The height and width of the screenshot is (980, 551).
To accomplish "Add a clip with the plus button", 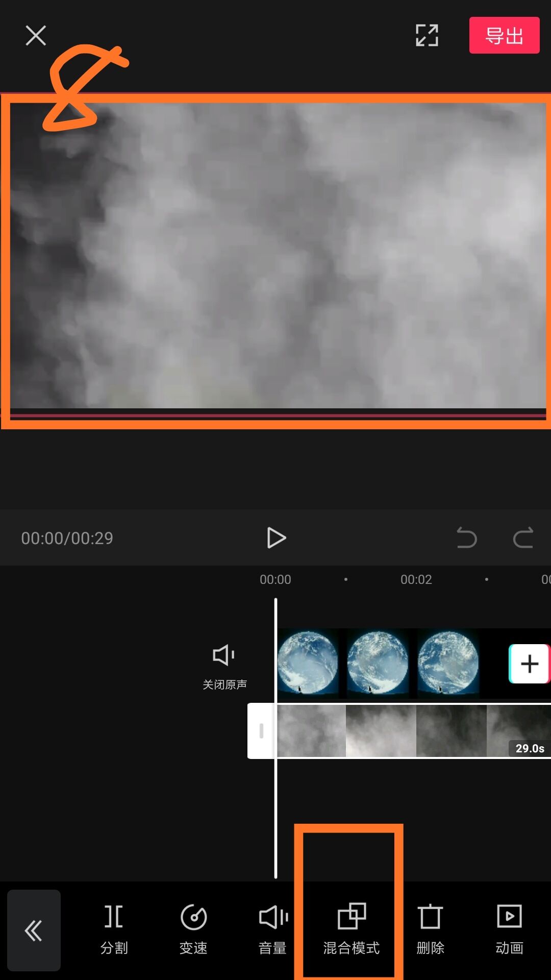I will [x=529, y=664].
